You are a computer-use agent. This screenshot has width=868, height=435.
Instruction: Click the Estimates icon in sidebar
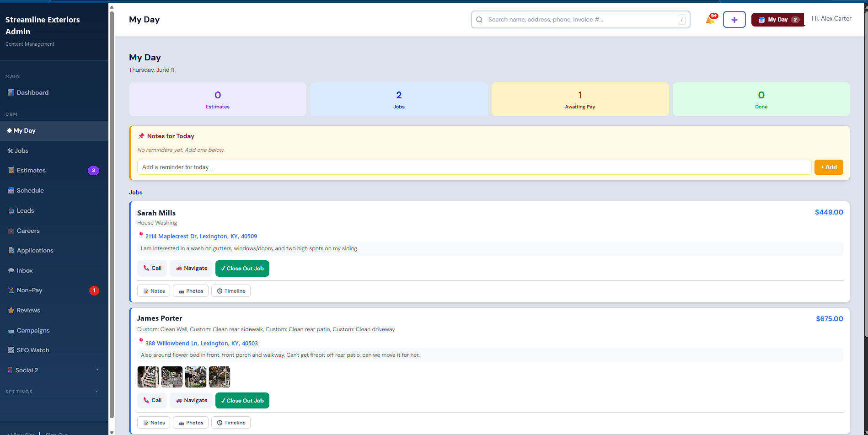pyautogui.click(x=11, y=170)
